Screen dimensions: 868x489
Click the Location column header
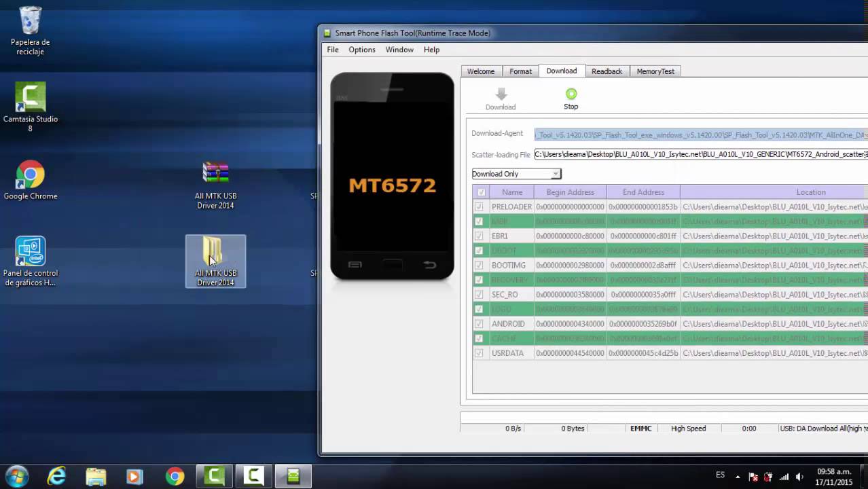point(774,192)
